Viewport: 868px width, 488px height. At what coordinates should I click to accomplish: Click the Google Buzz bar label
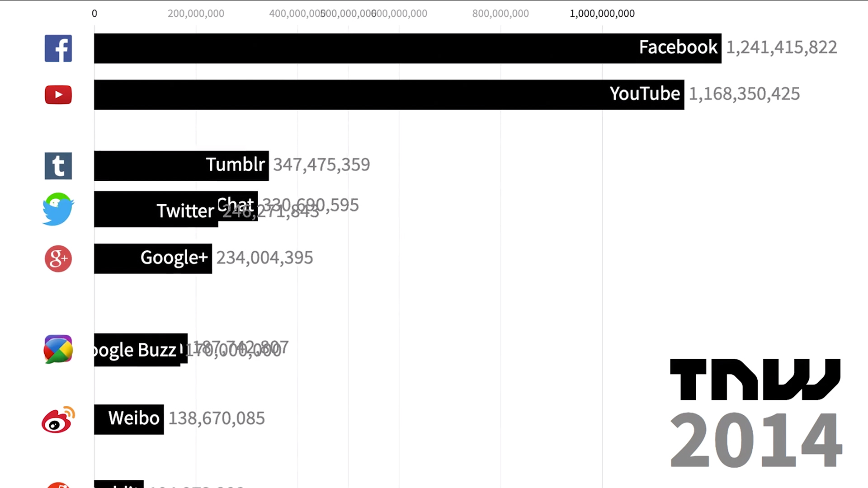pos(135,351)
